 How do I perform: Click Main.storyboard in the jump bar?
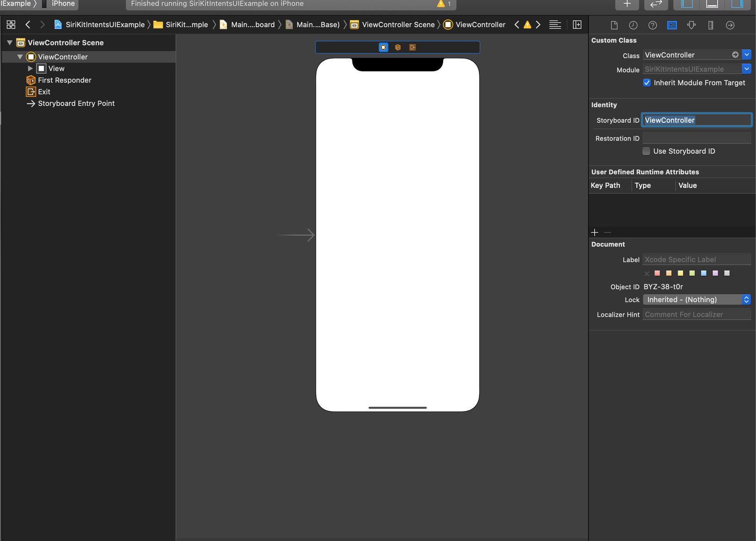click(x=252, y=25)
